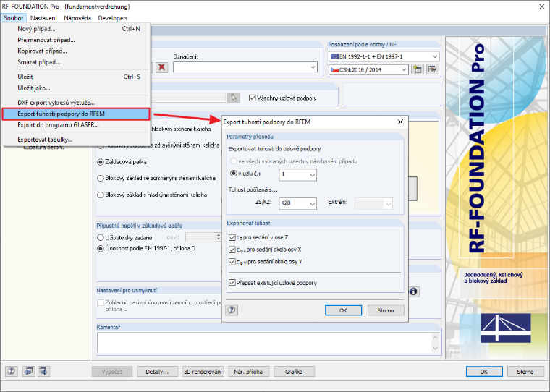Open the Developers menu
Viewport: 550px width, 392px height.
pyautogui.click(x=113, y=18)
